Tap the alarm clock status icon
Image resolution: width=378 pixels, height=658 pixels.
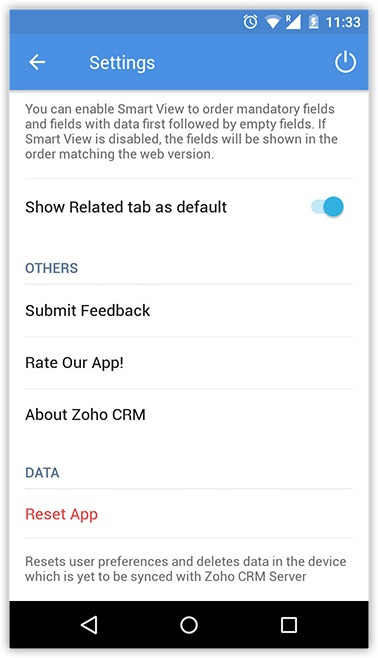tap(250, 21)
